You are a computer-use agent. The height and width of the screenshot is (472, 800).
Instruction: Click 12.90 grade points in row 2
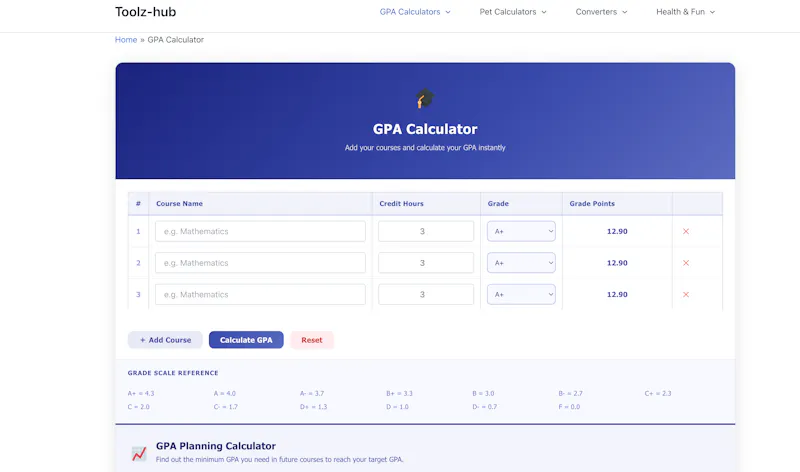617,263
